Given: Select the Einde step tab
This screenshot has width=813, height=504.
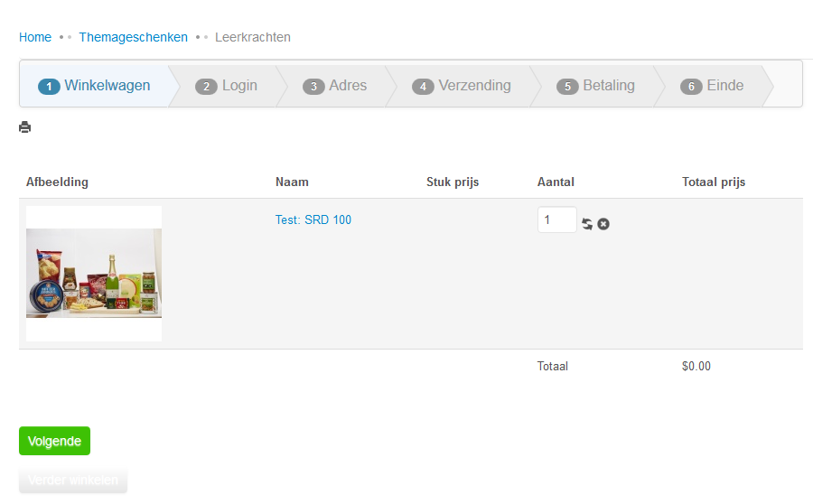Looking at the screenshot, I should click(x=713, y=86).
